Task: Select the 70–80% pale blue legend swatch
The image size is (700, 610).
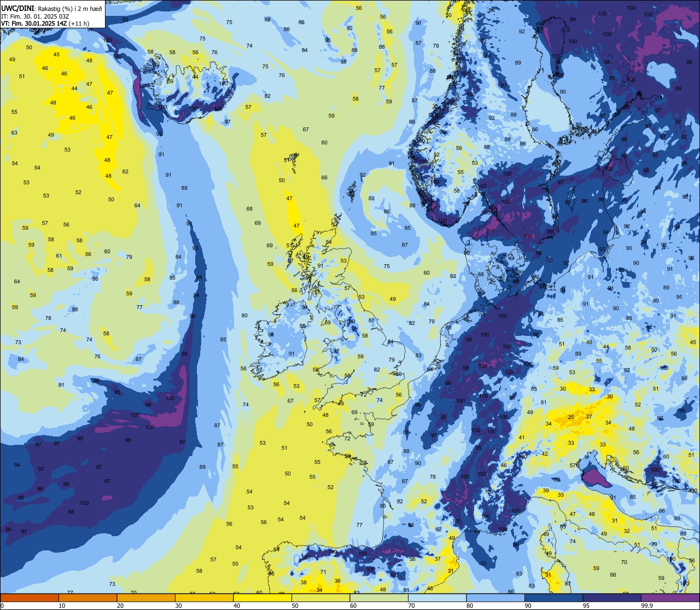Action: pos(437,597)
